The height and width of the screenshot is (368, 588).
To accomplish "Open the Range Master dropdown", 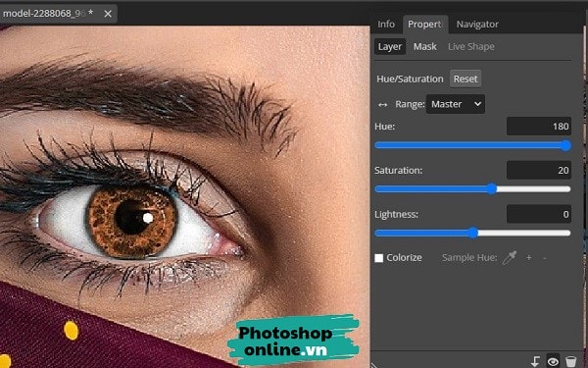I will click(x=456, y=104).
